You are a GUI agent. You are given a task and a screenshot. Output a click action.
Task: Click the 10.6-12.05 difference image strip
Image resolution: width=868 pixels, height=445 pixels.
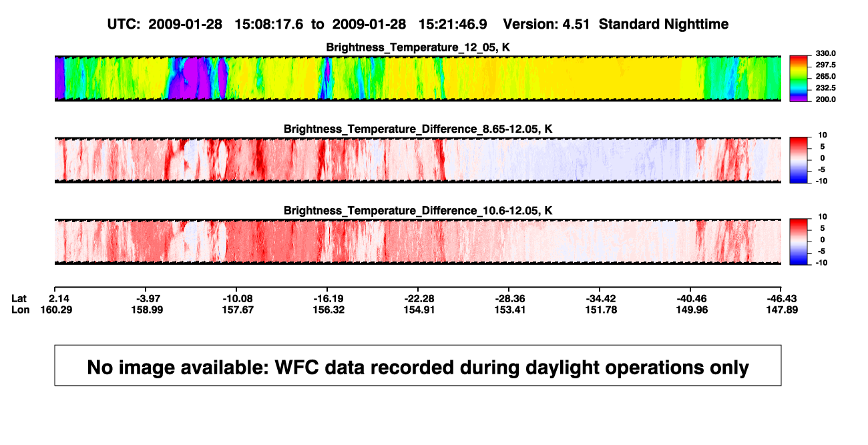pos(417,242)
